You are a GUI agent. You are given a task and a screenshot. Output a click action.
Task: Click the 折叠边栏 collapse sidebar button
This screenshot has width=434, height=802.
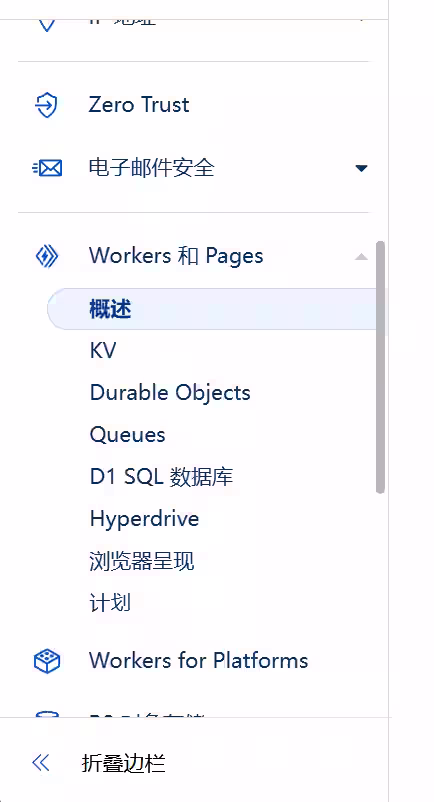(124, 763)
